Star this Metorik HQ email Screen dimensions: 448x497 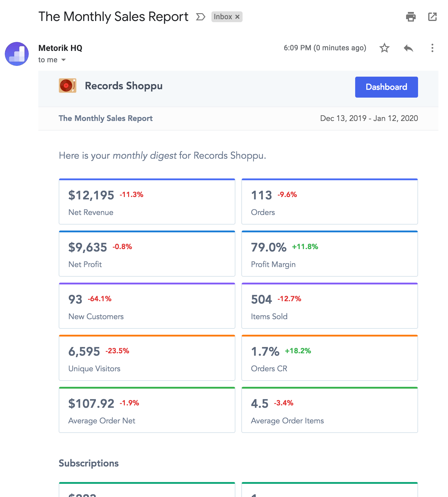click(384, 48)
